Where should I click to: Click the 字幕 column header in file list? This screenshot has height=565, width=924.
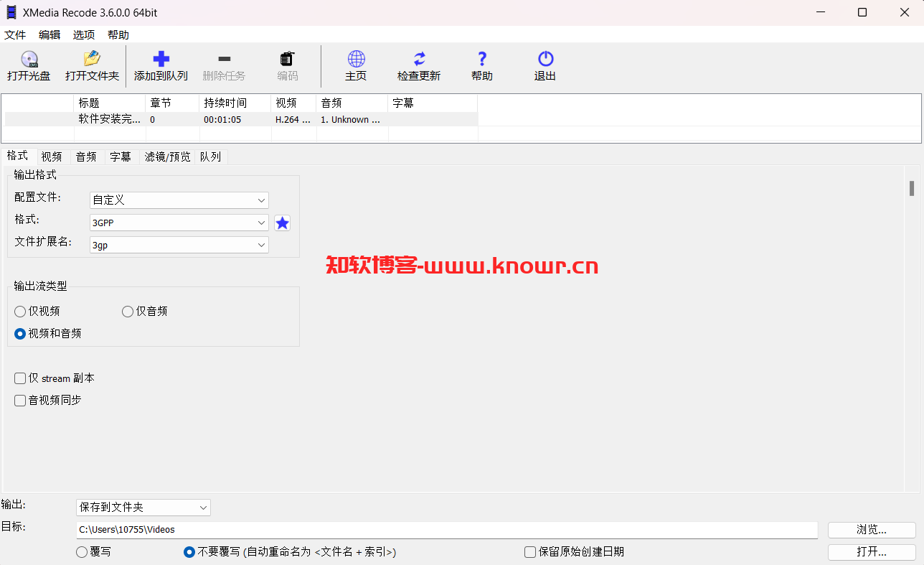(433, 103)
